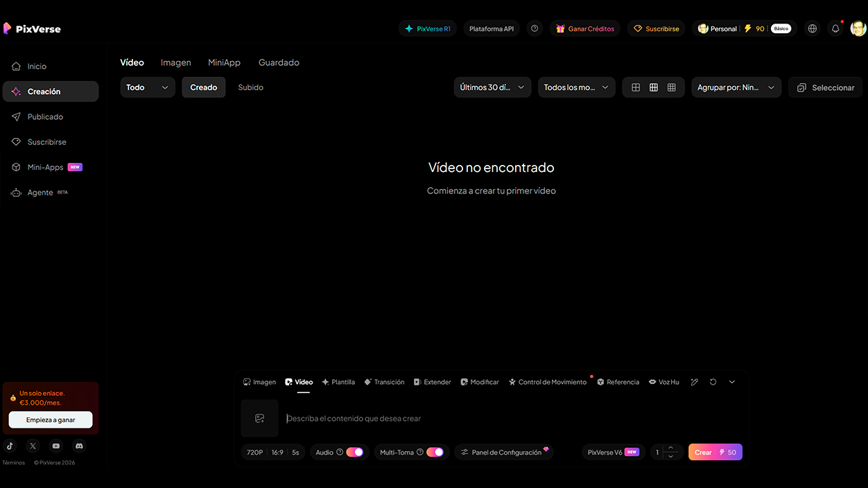The height and width of the screenshot is (488, 868).
Task: Click the Crear button
Action: tap(715, 452)
